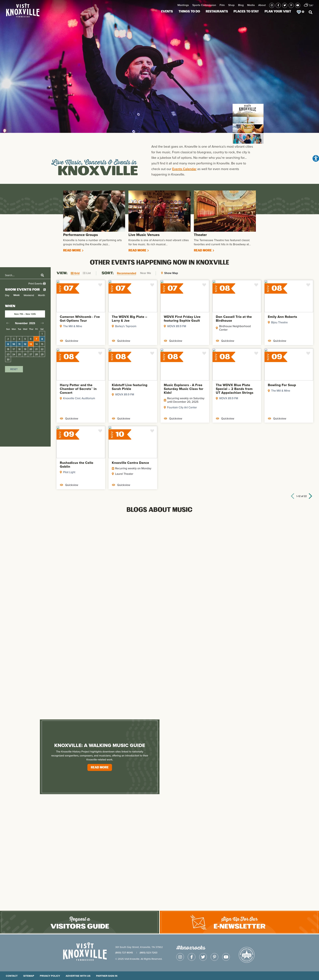
Task: Open the Events menu
Action: click(167, 11)
